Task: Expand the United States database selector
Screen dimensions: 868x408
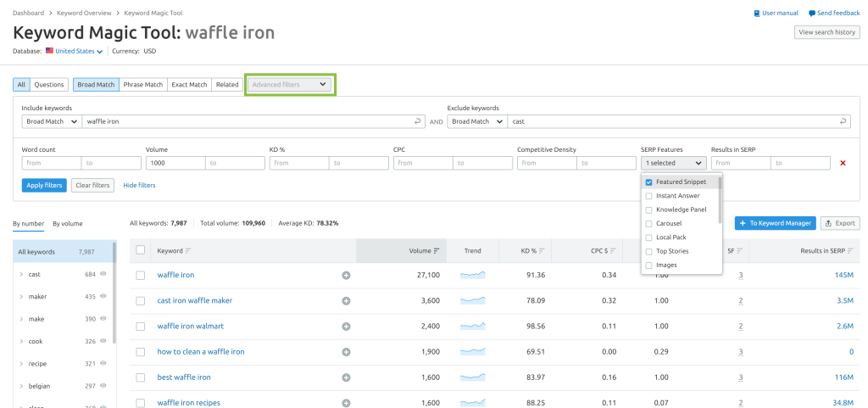Action: pos(78,51)
